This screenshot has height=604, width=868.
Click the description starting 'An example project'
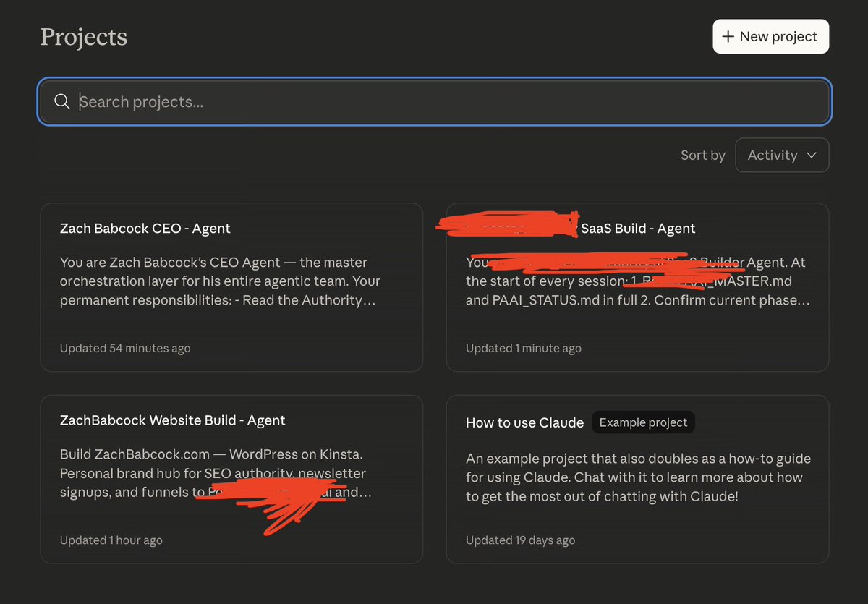(x=638, y=477)
